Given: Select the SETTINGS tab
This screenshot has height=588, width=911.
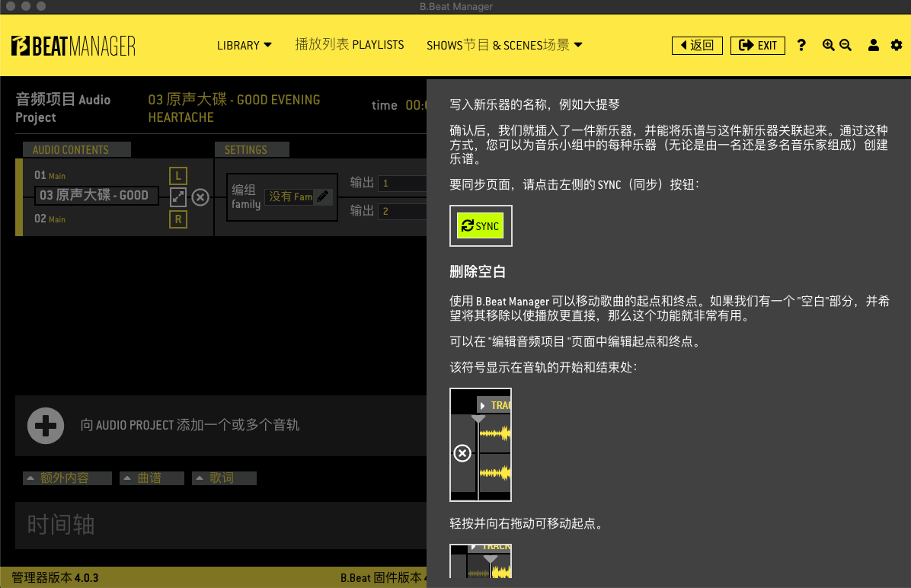Looking at the screenshot, I should pos(252,149).
